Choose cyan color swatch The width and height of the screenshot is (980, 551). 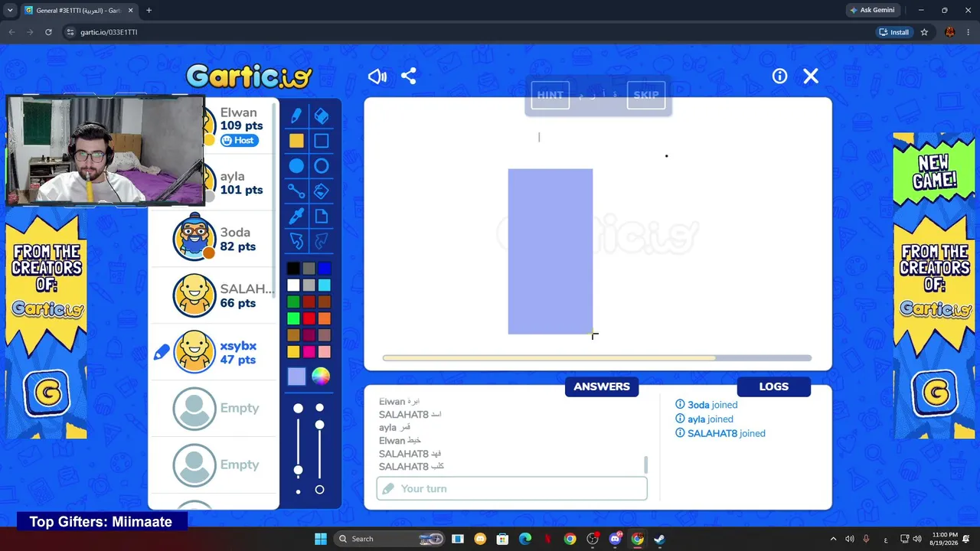[x=325, y=285]
